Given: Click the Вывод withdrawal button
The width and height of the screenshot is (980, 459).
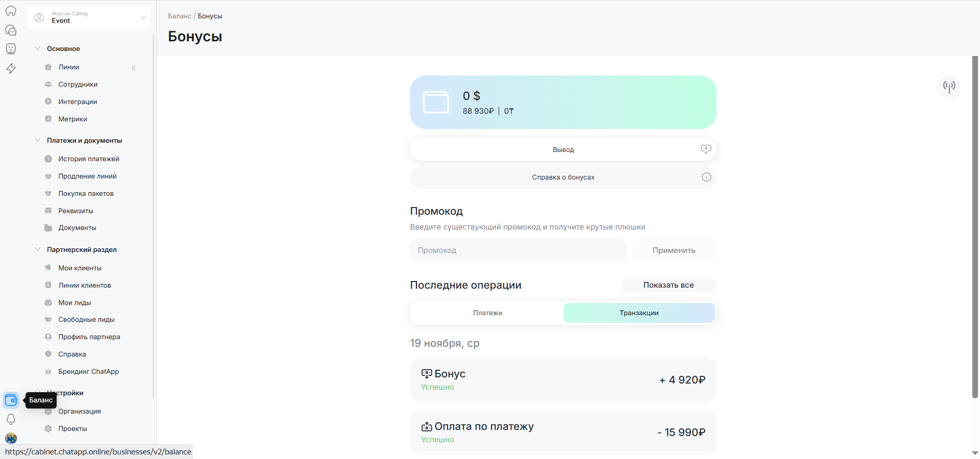Looking at the screenshot, I should click(562, 149).
